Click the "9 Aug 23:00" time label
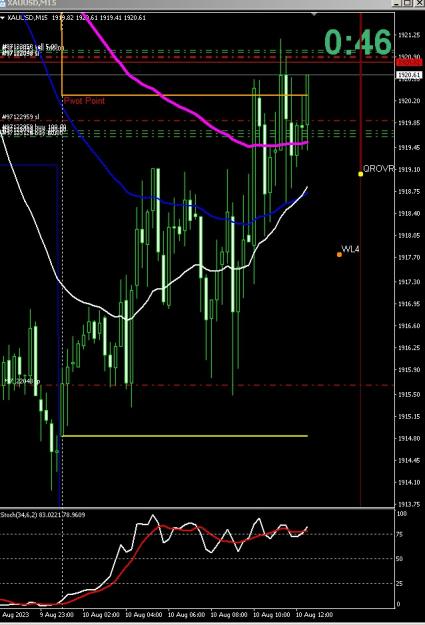425x625 pixels. click(x=57, y=615)
